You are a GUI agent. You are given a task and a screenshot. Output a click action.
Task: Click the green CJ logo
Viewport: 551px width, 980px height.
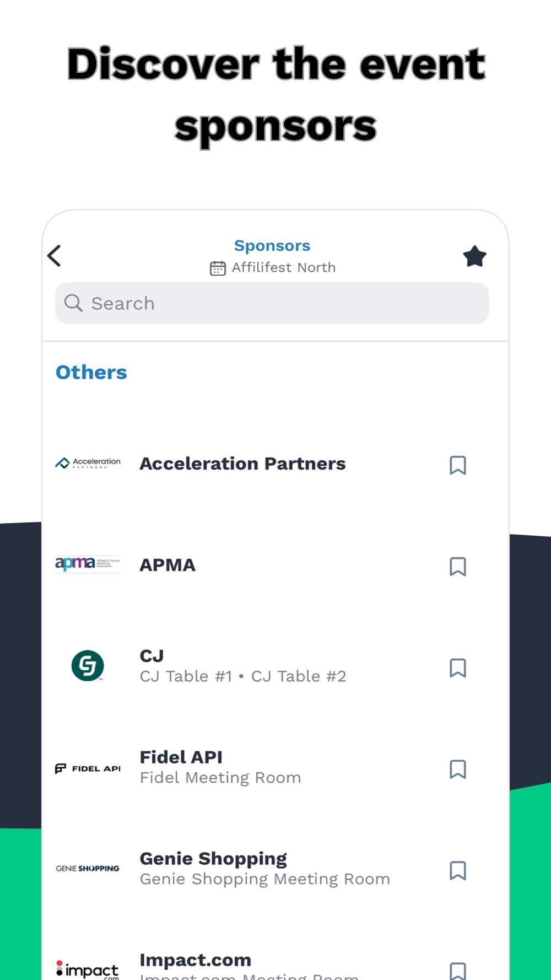coord(88,666)
